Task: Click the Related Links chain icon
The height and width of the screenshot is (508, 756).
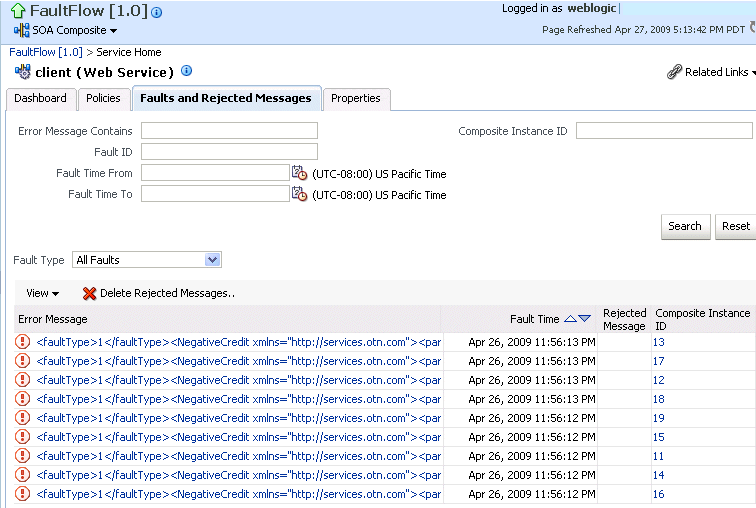Action: pyautogui.click(x=674, y=72)
